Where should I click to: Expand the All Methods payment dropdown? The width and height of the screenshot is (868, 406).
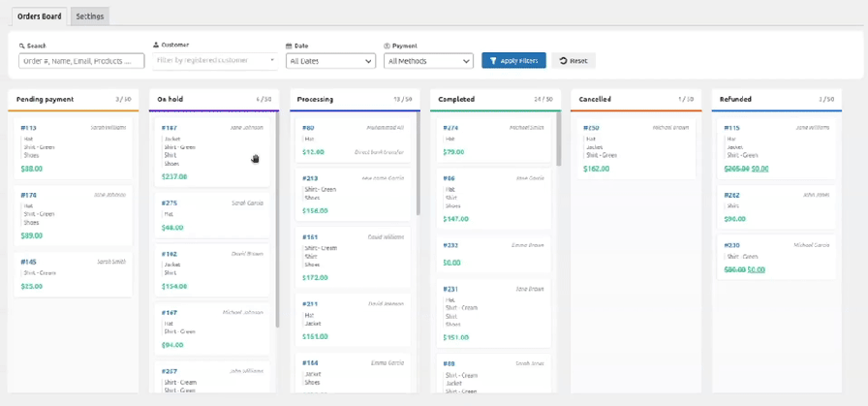pyautogui.click(x=428, y=61)
